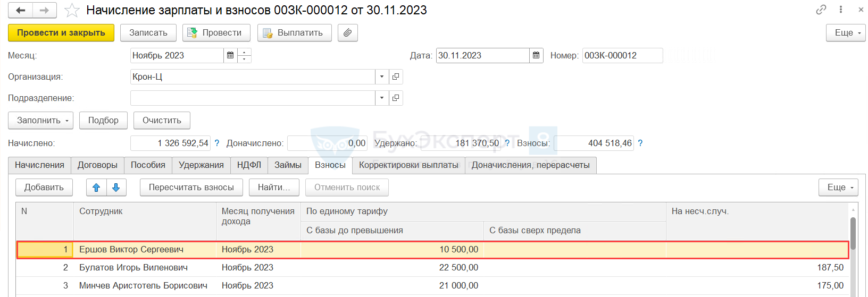868x297 pixels.
Task: Open top-right Еще menu
Action: click(846, 33)
